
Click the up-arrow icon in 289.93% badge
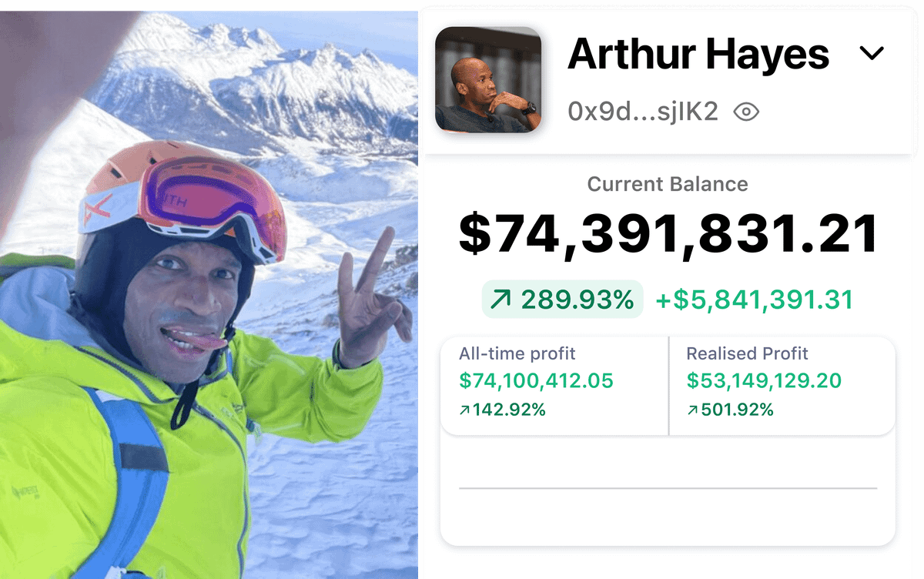[500, 300]
